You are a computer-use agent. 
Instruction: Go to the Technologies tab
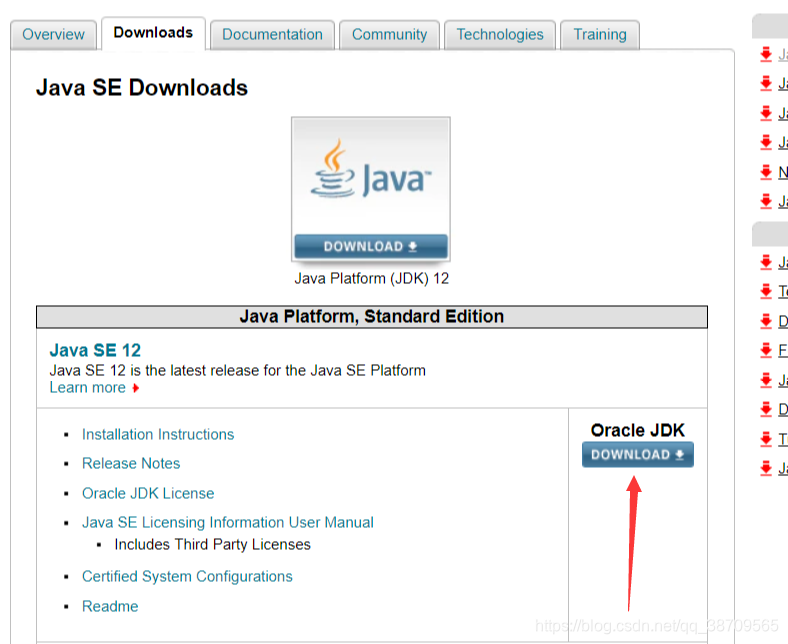tap(500, 35)
